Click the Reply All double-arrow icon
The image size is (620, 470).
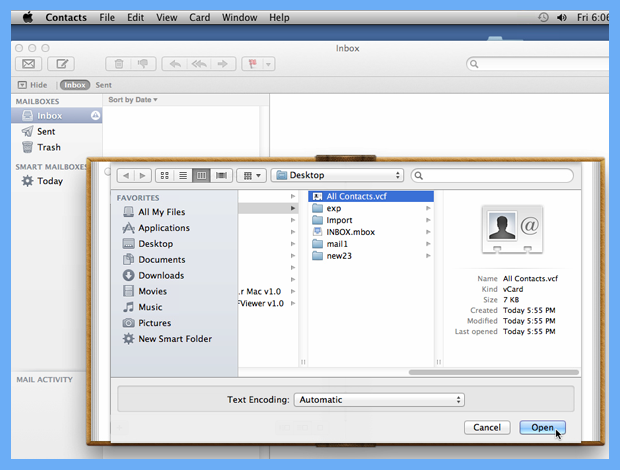point(199,64)
